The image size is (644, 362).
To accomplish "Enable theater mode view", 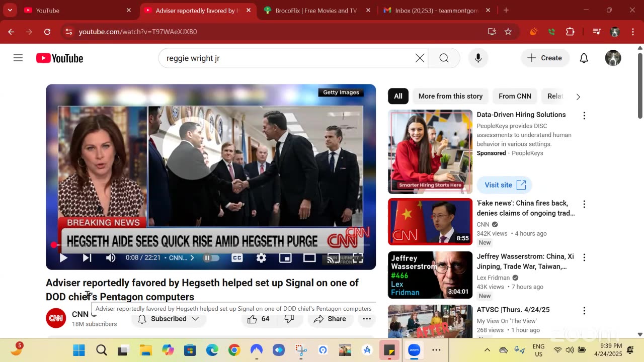I will (309, 258).
